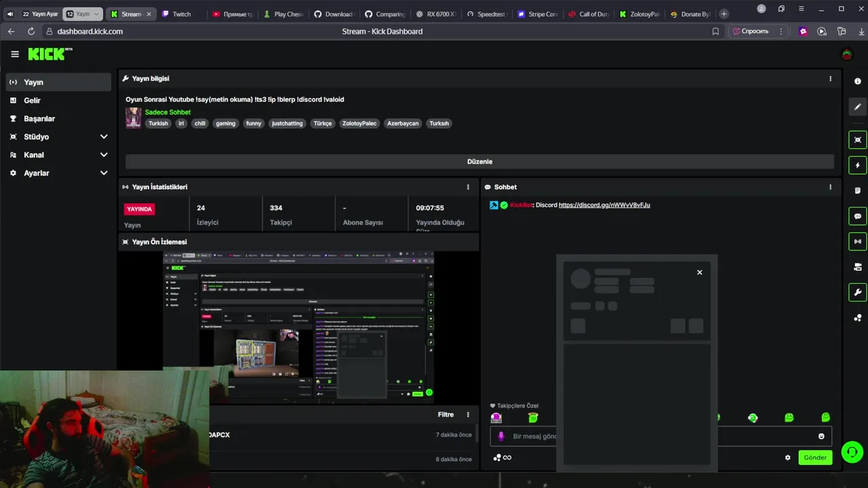This screenshot has height=488, width=868.
Task: Click the Turkish tag
Action: [x=158, y=123]
